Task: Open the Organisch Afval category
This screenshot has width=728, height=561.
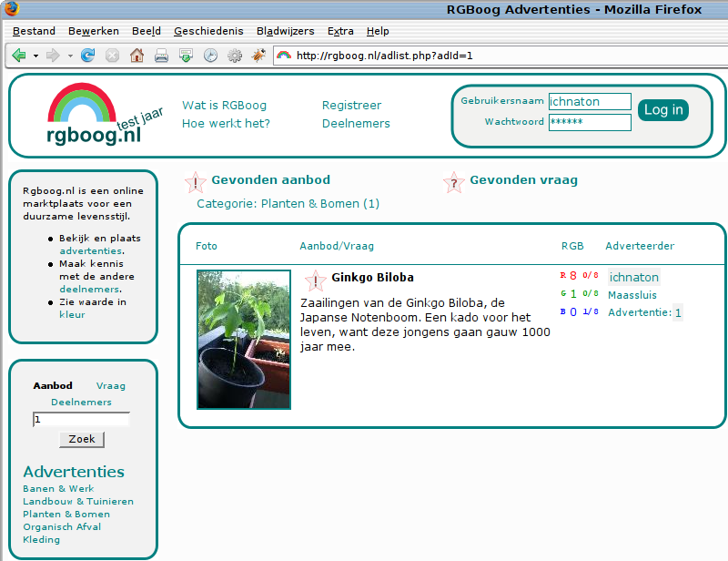Action: [x=62, y=526]
